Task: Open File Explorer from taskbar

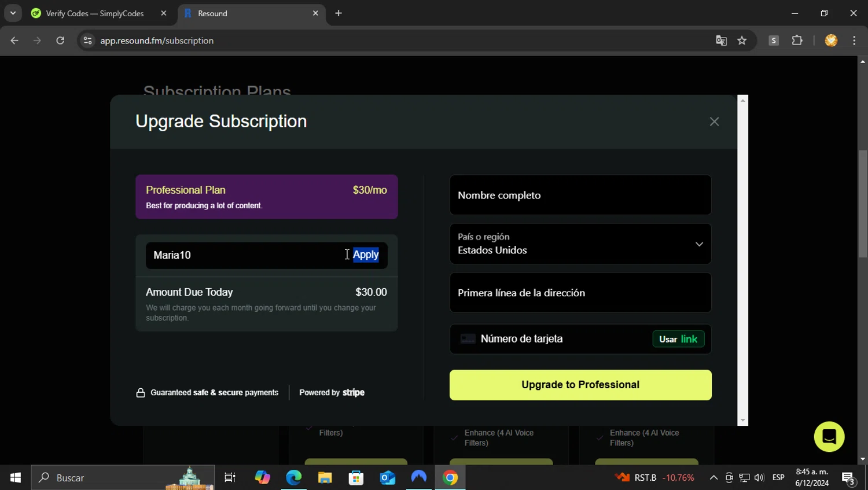Action: [325, 478]
